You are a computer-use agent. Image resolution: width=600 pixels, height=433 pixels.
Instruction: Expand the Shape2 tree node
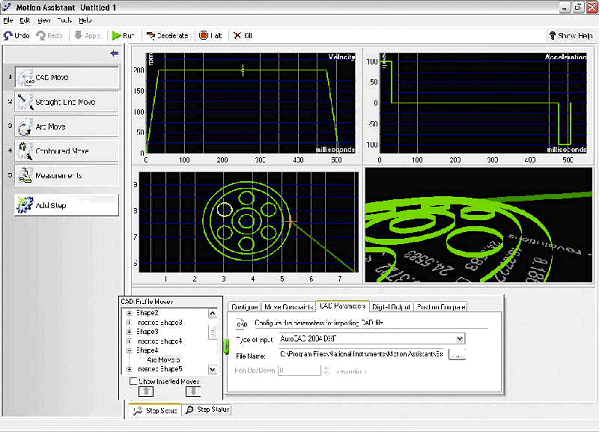(x=128, y=313)
